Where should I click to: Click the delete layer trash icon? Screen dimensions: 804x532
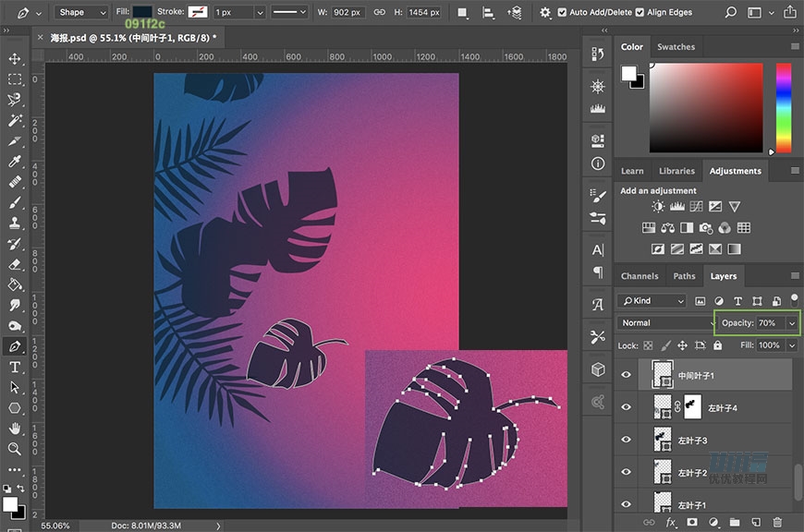[x=777, y=523]
